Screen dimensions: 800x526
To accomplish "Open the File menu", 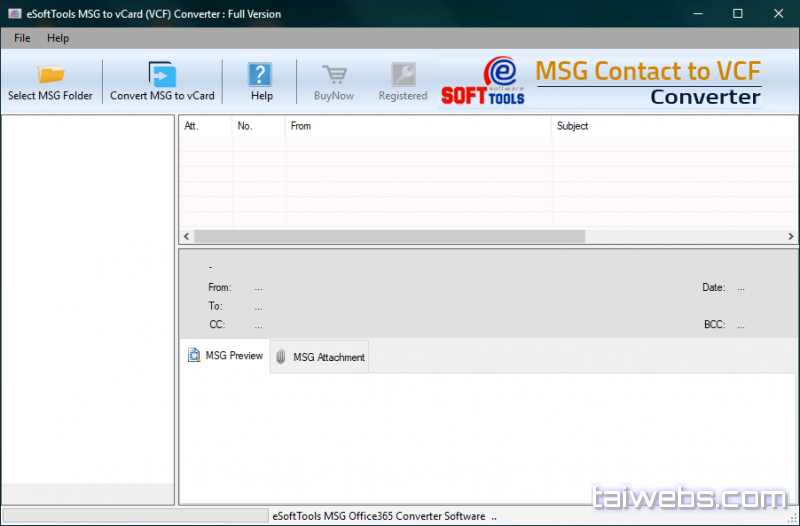I will tap(22, 38).
